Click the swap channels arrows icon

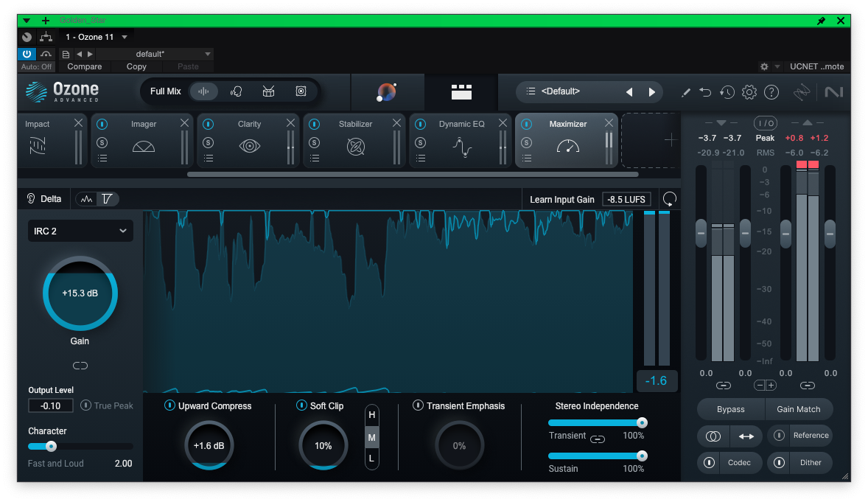(746, 436)
